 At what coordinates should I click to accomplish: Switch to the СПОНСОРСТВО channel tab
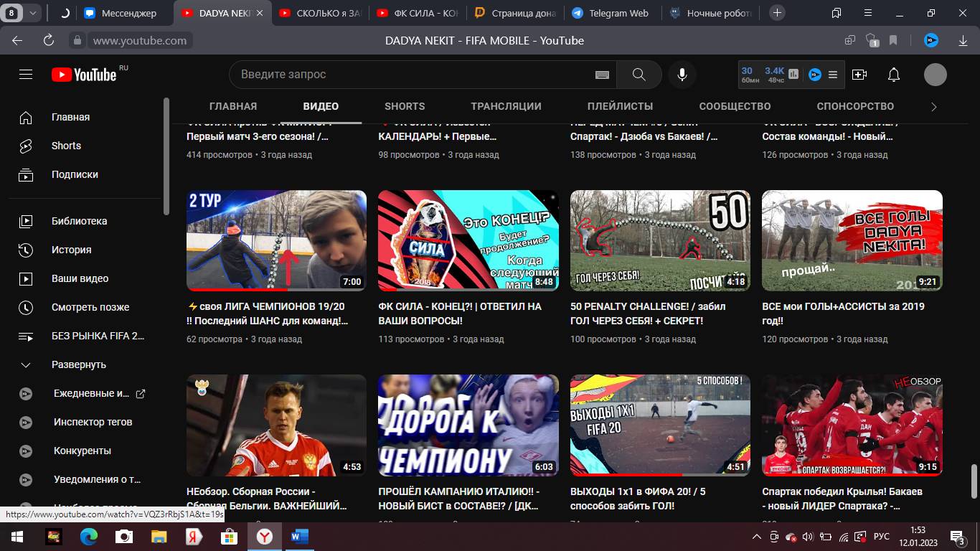855,106
